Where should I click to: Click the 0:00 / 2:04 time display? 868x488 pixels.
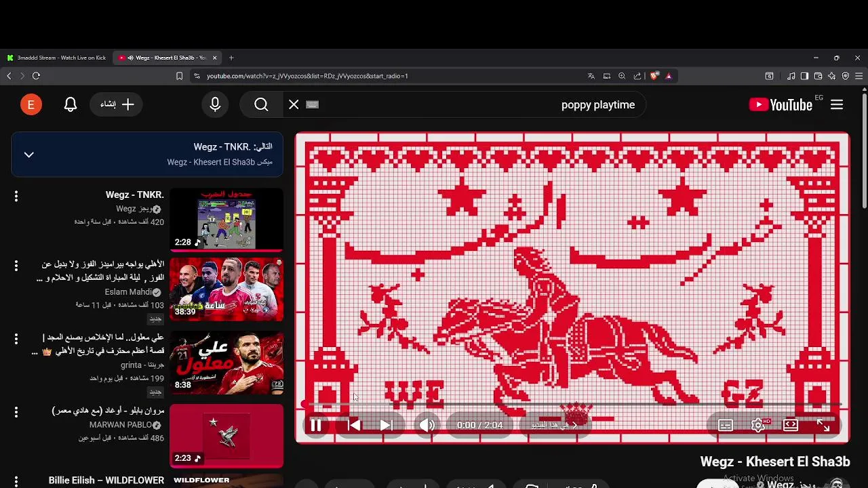coord(479,426)
